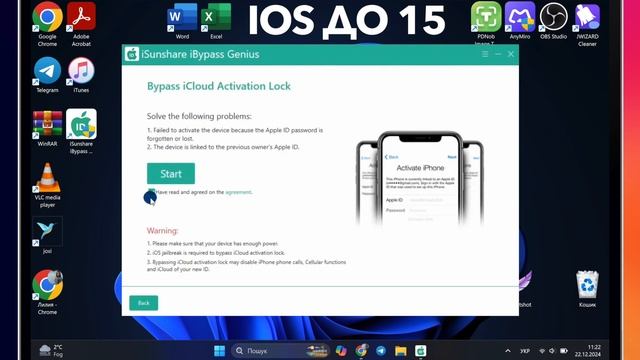The width and height of the screenshot is (640, 360).
Task: Launch iTunes from desktop
Action: [x=81, y=75]
